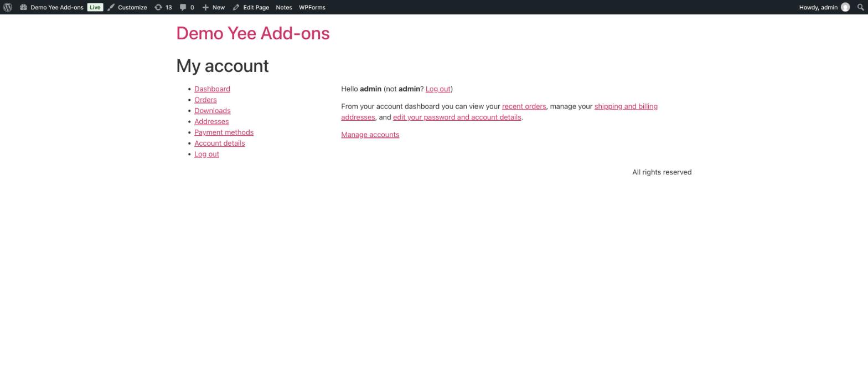The height and width of the screenshot is (380, 868).
Task: Click the My account page heading
Action: [223, 66]
